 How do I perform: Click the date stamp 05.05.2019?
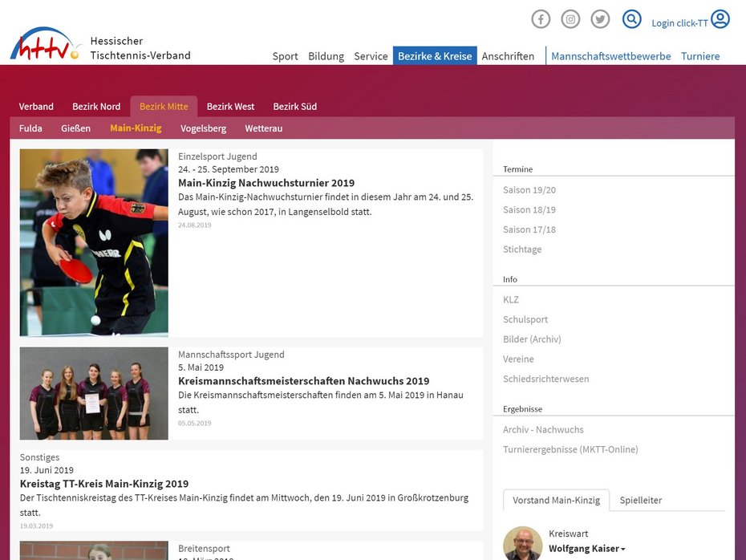click(195, 423)
